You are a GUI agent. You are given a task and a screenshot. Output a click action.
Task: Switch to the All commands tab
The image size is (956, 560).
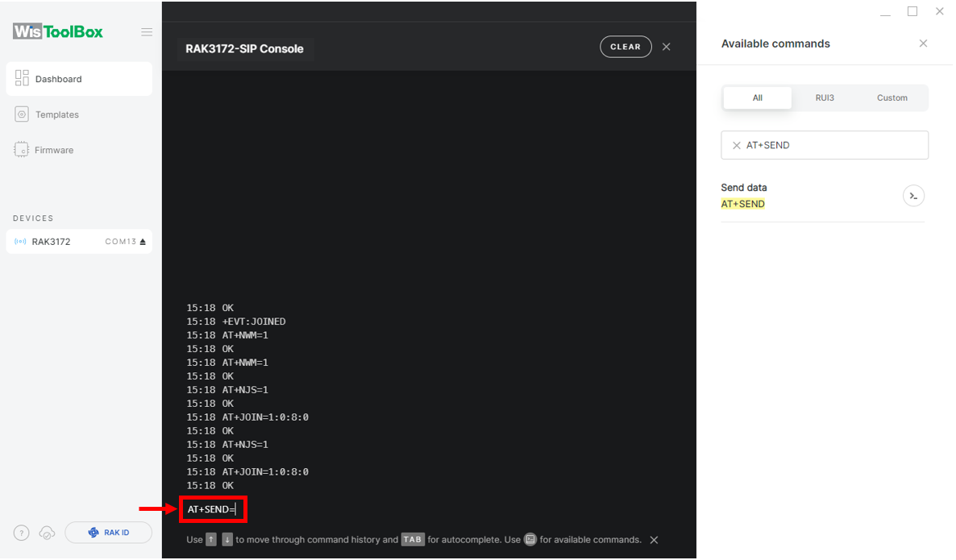757,97
